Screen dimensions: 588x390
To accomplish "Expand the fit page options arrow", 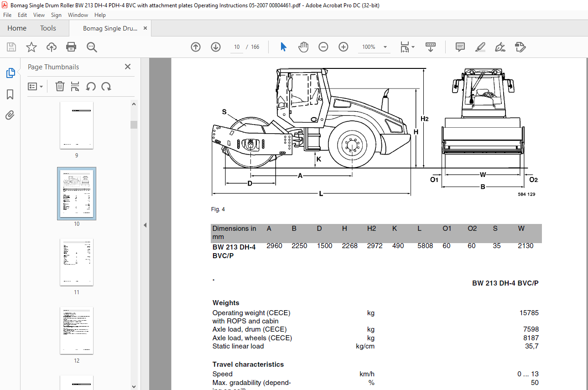I will [413, 47].
